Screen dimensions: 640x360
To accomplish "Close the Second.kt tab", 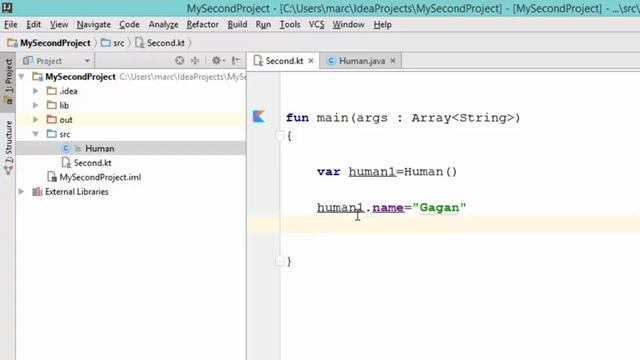I will click(x=311, y=61).
